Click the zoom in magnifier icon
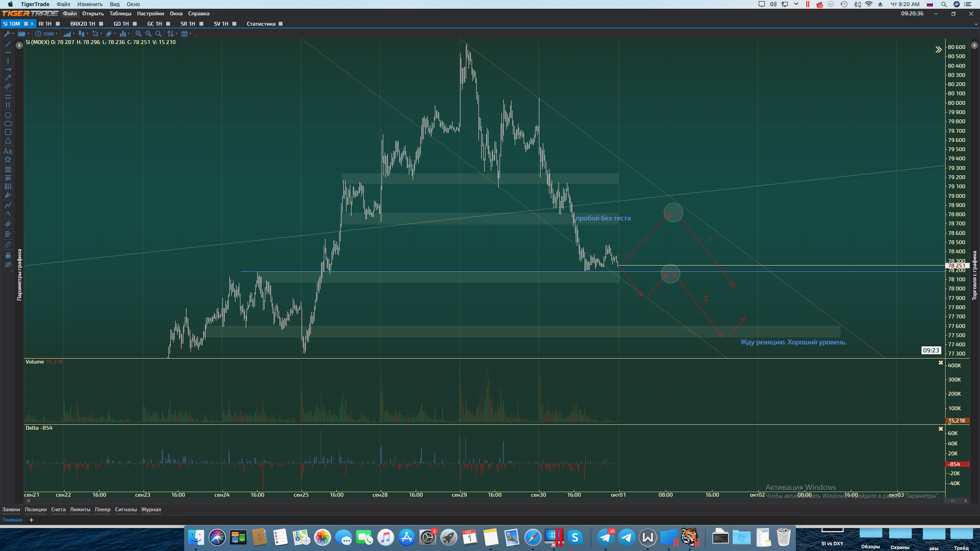 pos(139,34)
